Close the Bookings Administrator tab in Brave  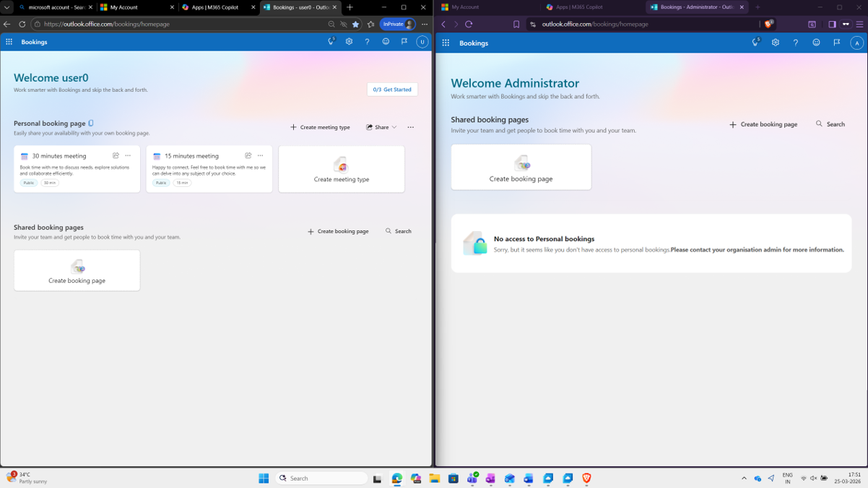click(x=742, y=7)
